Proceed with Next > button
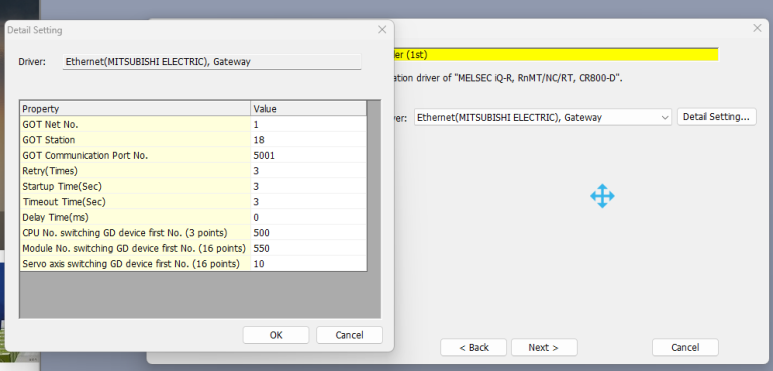This screenshot has width=773, height=371. click(x=544, y=347)
